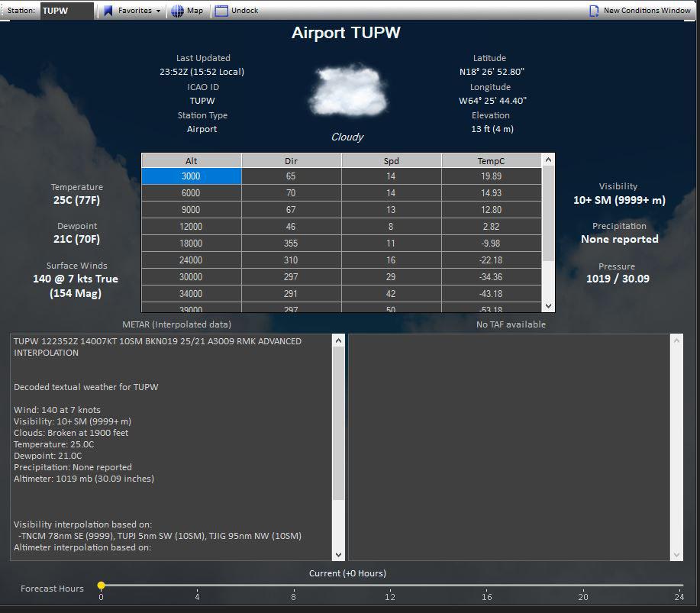Click the visibility value 10+ SM

click(620, 200)
